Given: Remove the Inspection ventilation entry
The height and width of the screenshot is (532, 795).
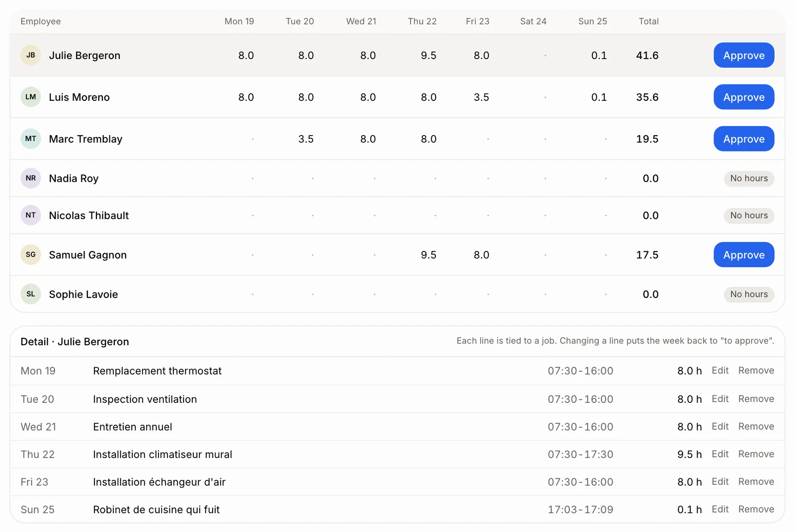Looking at the screenshot, I should coord(756,399).
